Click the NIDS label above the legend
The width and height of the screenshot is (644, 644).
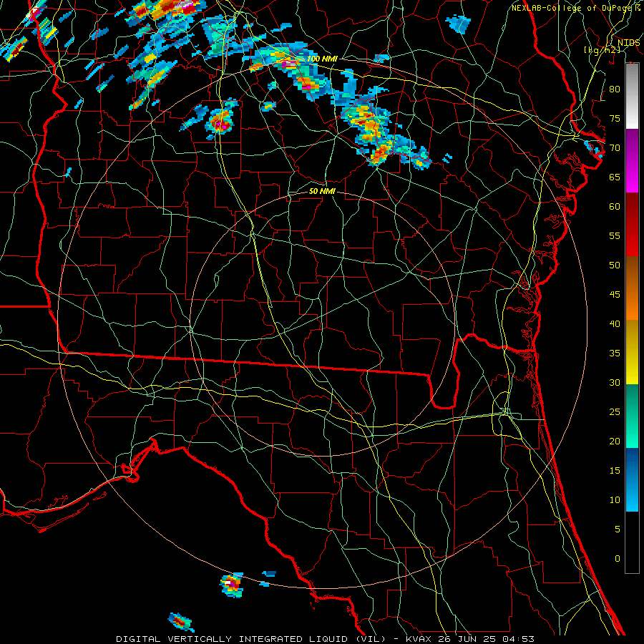628,43
